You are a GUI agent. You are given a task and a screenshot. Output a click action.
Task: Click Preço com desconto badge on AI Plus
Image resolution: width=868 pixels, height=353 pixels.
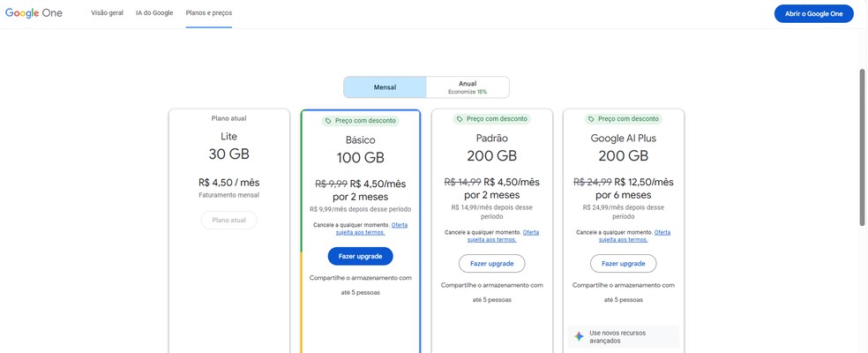tap(624, 119)
